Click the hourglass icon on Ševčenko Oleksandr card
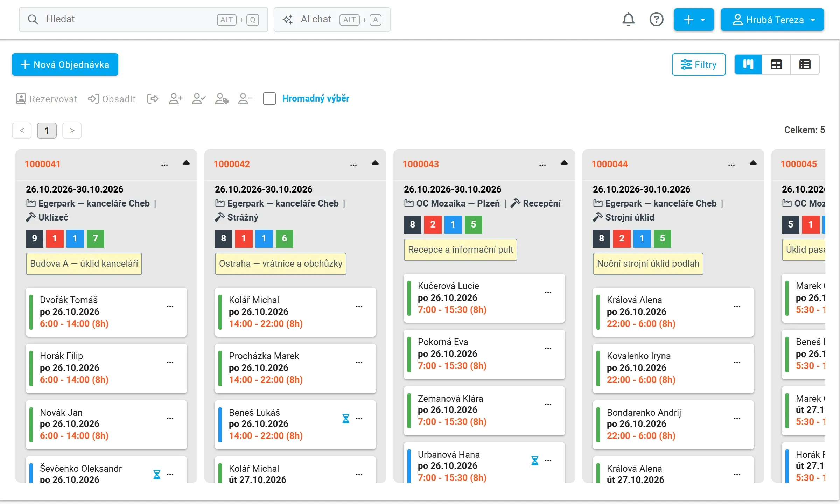The width and height of the screenshot is (840, 504). [x=157, y=475]
